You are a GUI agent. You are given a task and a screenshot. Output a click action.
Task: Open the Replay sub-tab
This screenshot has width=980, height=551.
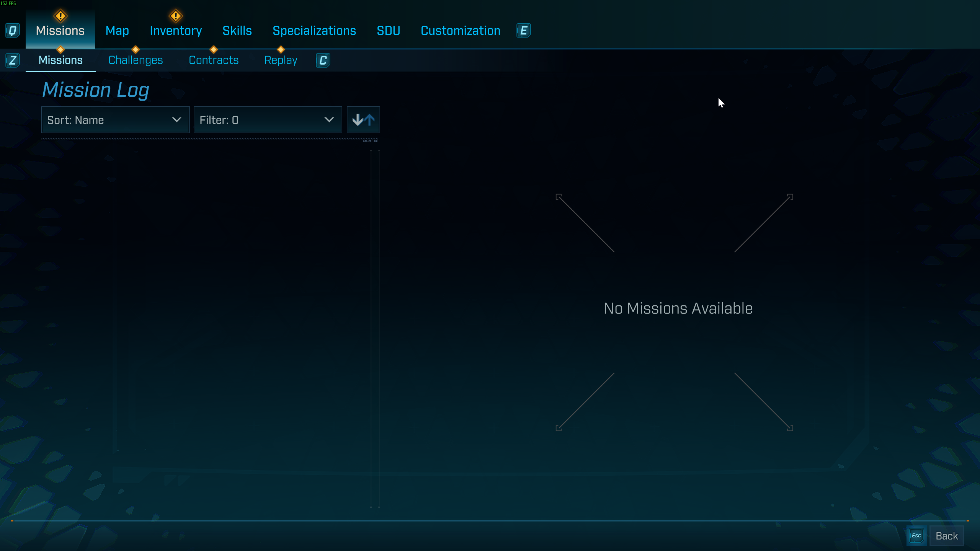tap(281, 60)
